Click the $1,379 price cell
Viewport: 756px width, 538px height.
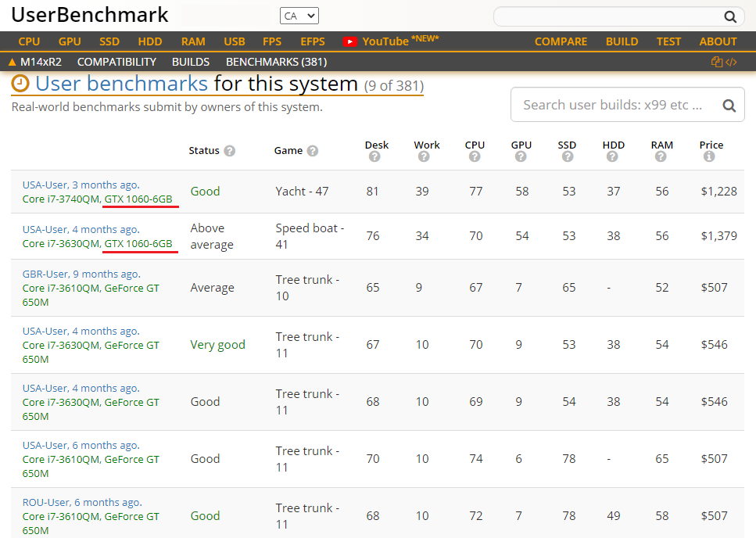[x=719, y=235]
